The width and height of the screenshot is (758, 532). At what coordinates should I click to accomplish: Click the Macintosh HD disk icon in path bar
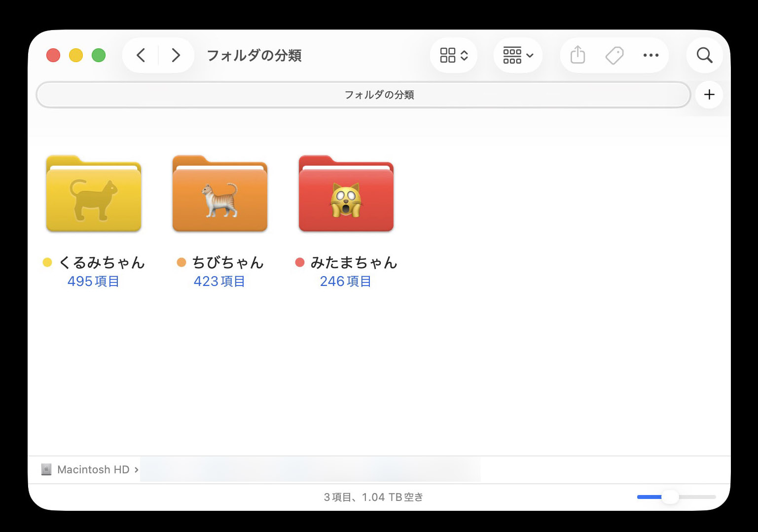(47, 469)
